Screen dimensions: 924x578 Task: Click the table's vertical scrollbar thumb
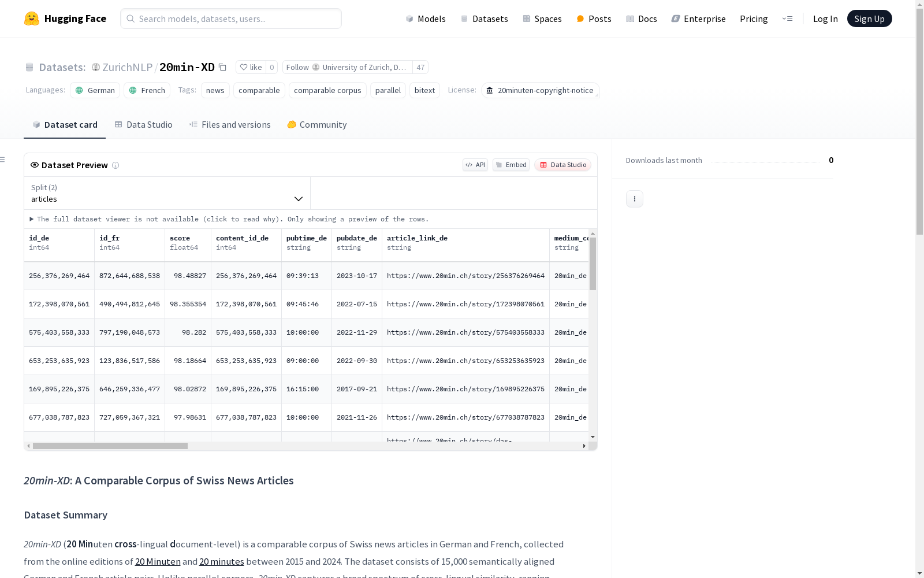[x=593, y=264]
